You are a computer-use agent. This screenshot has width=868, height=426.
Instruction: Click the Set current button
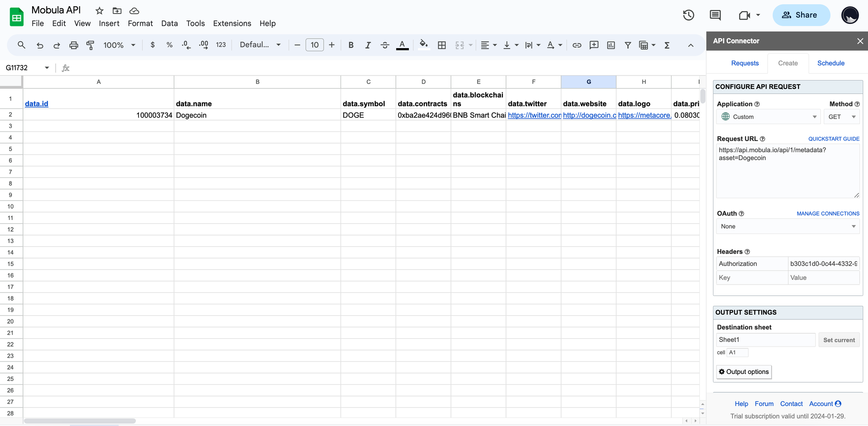click(839, 340)
